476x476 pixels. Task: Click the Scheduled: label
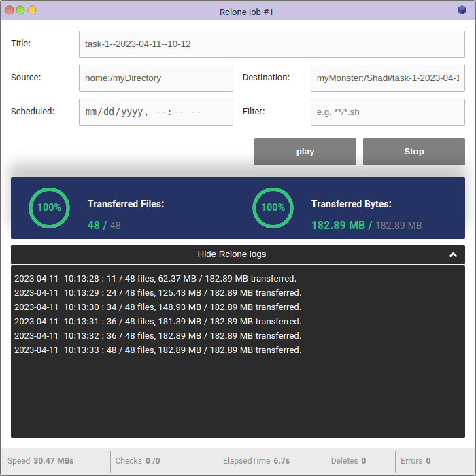[33, 112]
